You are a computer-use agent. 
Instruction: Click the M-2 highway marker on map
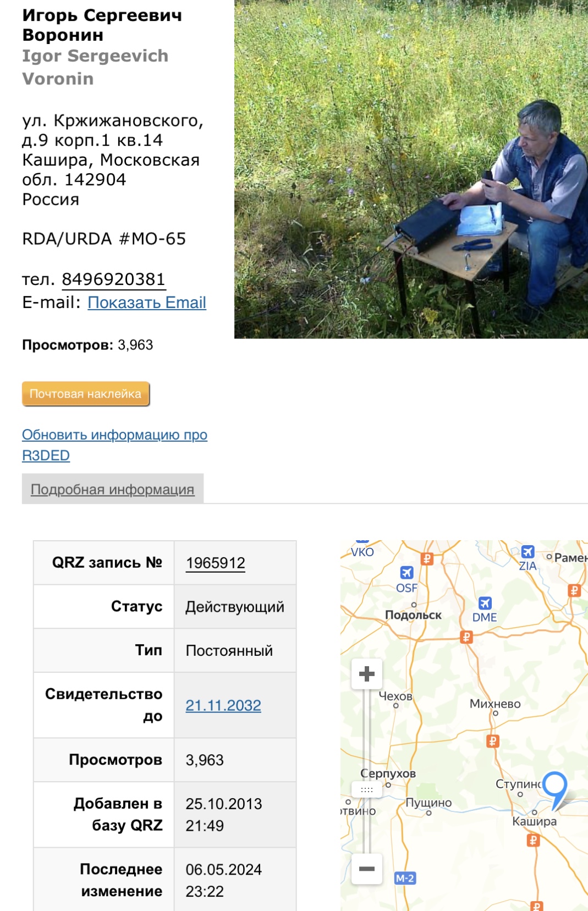405,879
